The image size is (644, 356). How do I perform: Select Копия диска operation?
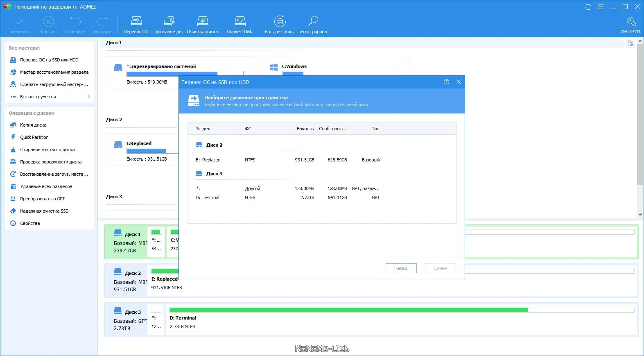(x=49, y=125)
